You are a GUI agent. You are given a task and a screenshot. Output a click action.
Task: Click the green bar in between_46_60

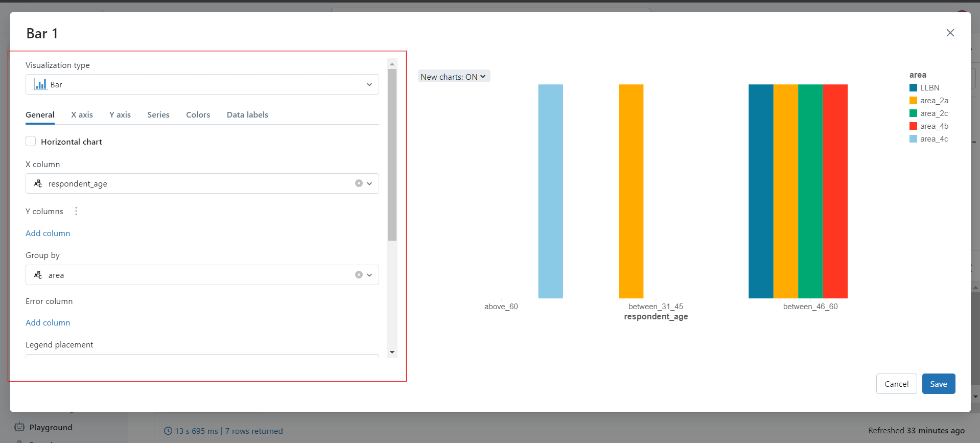point(810,191)
